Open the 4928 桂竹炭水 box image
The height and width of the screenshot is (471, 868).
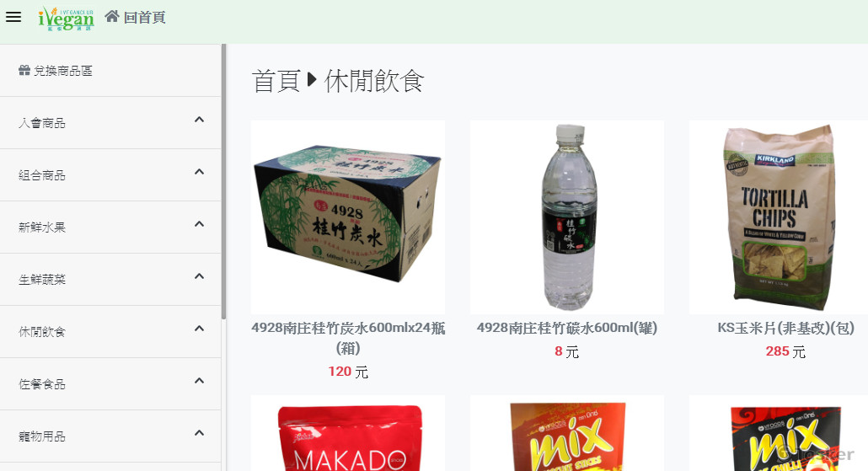348,217
